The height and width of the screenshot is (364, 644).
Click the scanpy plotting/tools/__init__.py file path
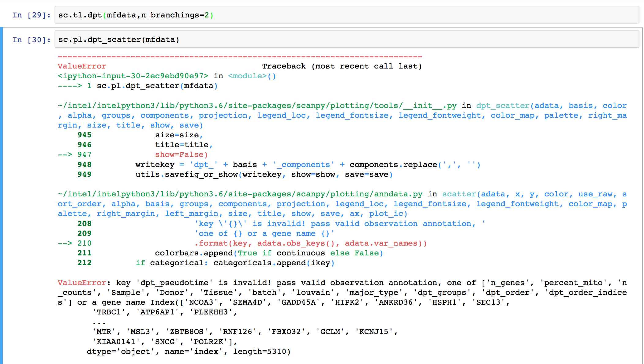tap(257, 105)
